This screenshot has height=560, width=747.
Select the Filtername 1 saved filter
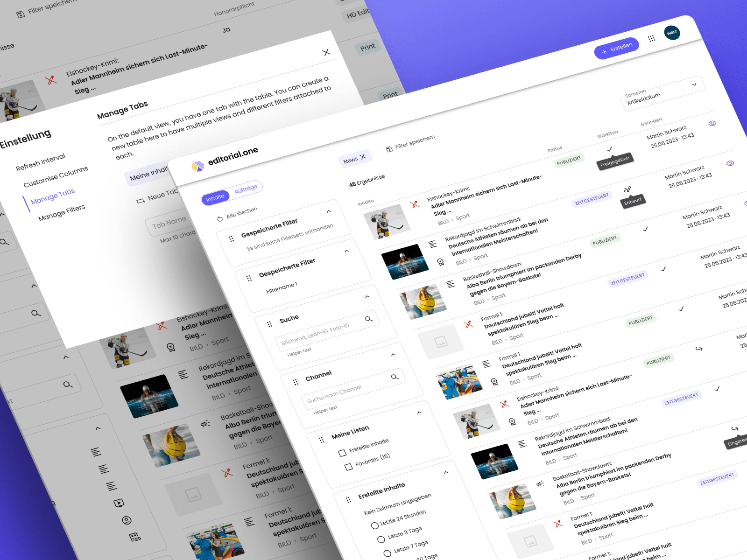coord(282,288)
